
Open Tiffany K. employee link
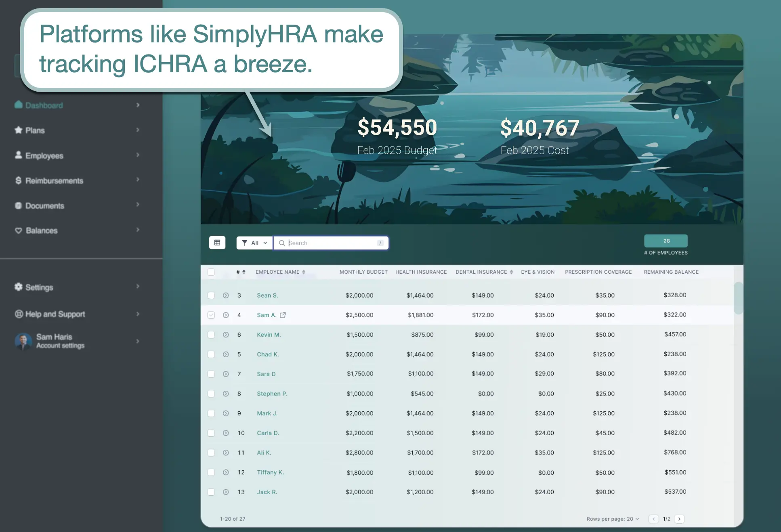270,472
